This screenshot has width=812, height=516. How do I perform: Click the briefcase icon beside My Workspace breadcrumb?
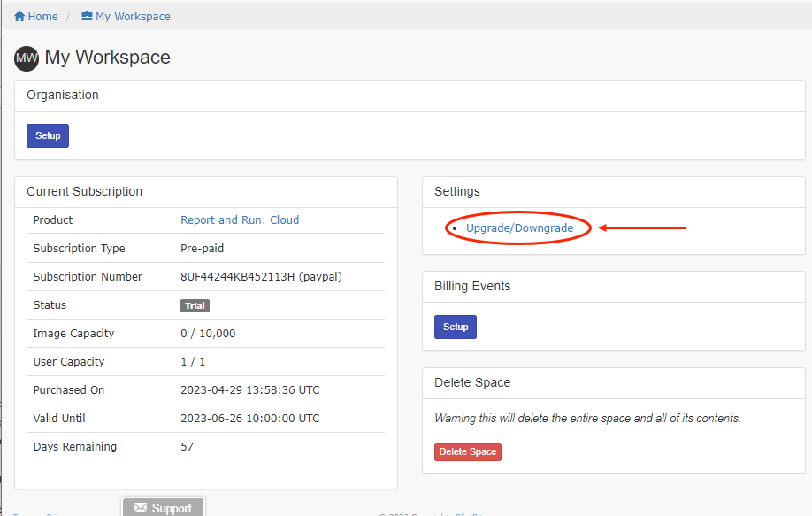pos(87,17)
